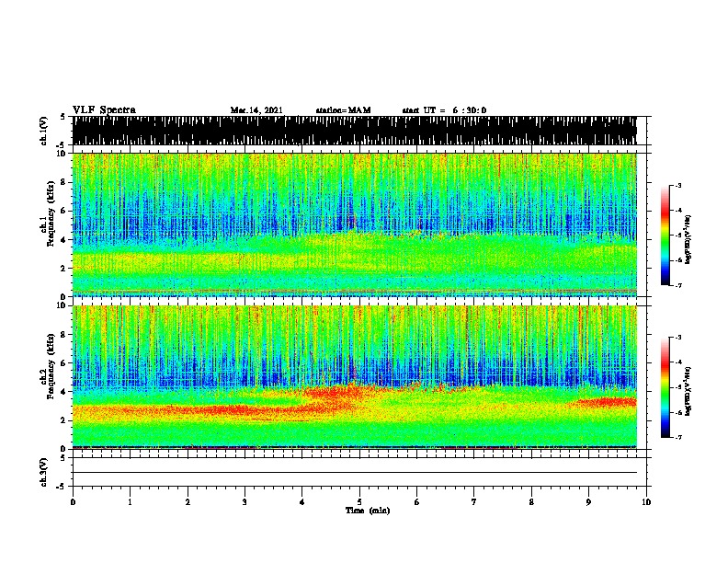This screenshot has width=728, height=563.
Task: Click the "Time (min)" x-axis title
Action: 368,511
